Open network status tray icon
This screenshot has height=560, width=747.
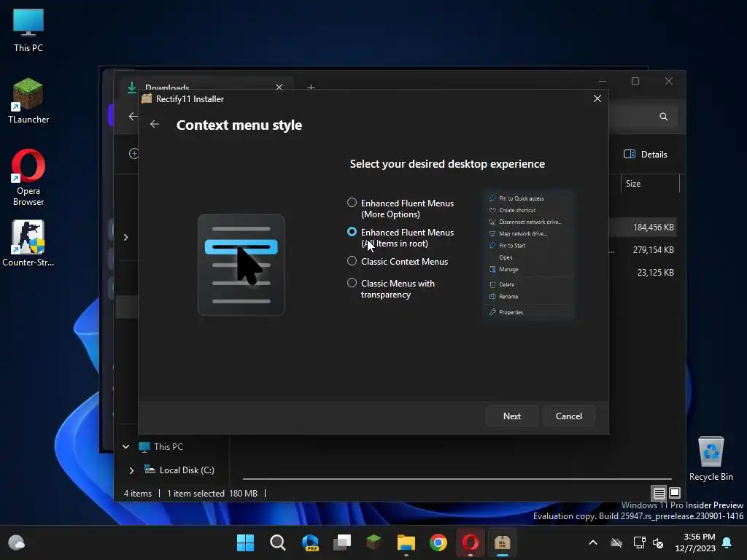point(639,542)
